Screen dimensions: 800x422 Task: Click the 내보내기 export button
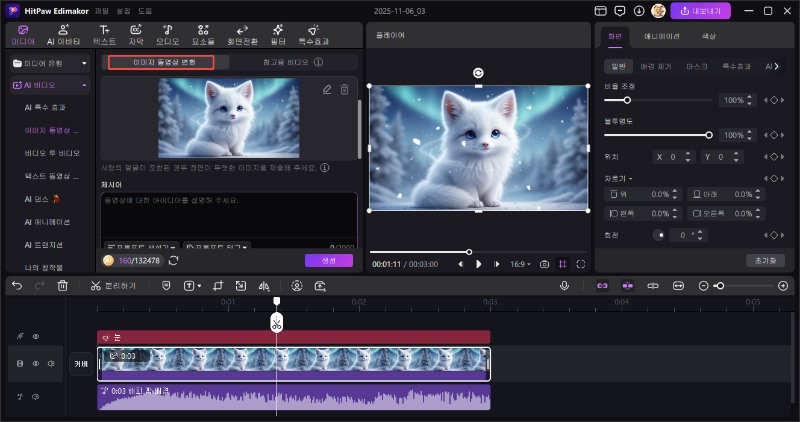(x=700, y=11)
